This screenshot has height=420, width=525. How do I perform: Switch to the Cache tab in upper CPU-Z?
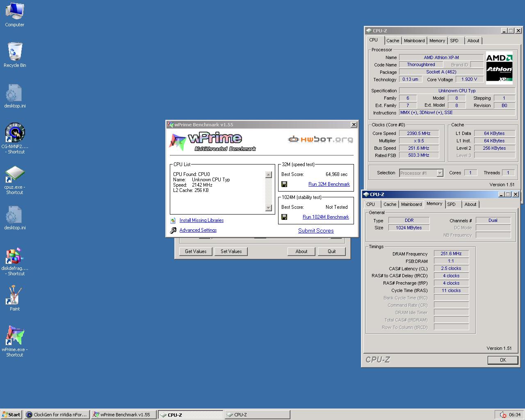coord(393,41)
